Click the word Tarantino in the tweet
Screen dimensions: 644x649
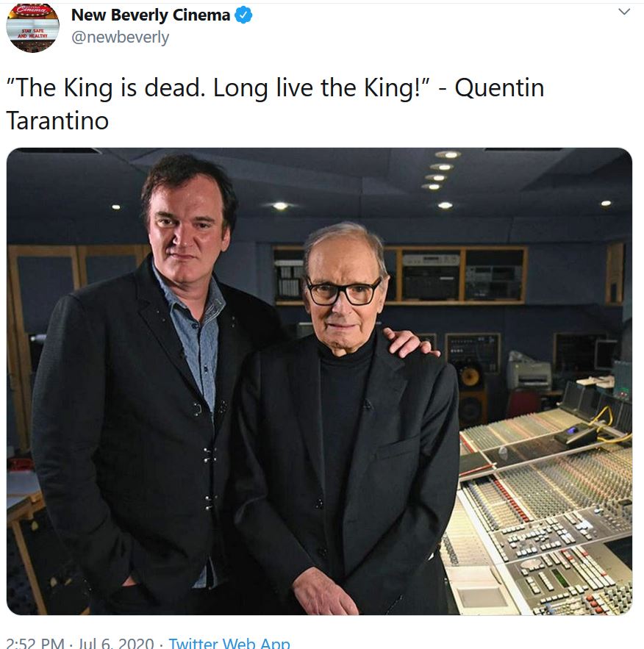[x=57, y=121]
